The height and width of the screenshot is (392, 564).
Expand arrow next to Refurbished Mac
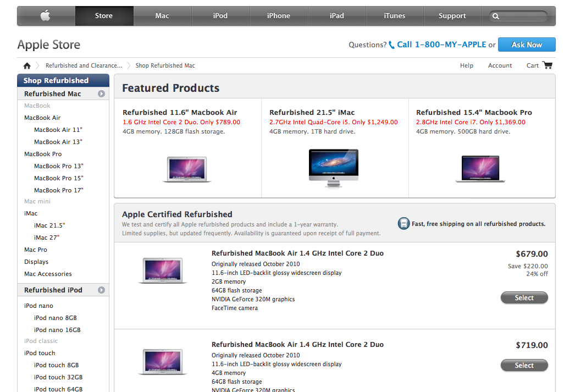102,94
